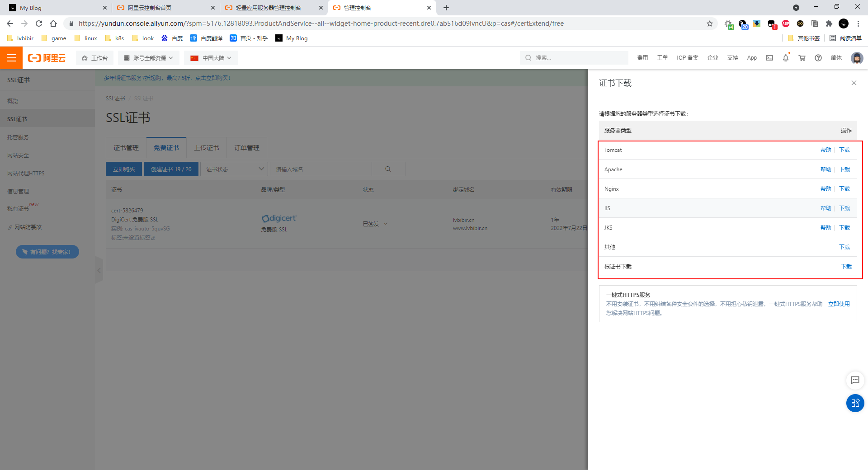The height and width of the screenshot is (470, 868).
Task: Download the Apache certificate
Action: point(844,169)
